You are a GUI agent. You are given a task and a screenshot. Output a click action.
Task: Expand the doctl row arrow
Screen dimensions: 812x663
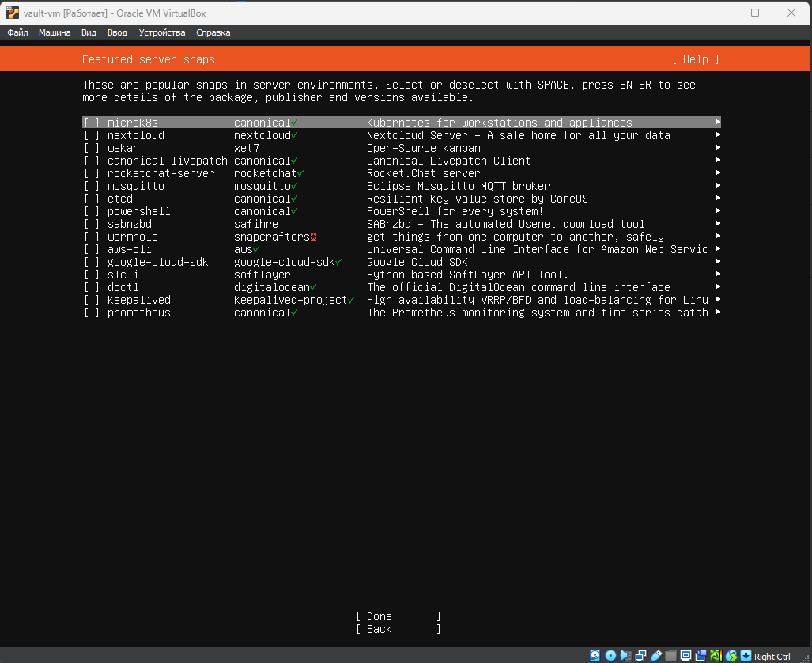(718, 286)
